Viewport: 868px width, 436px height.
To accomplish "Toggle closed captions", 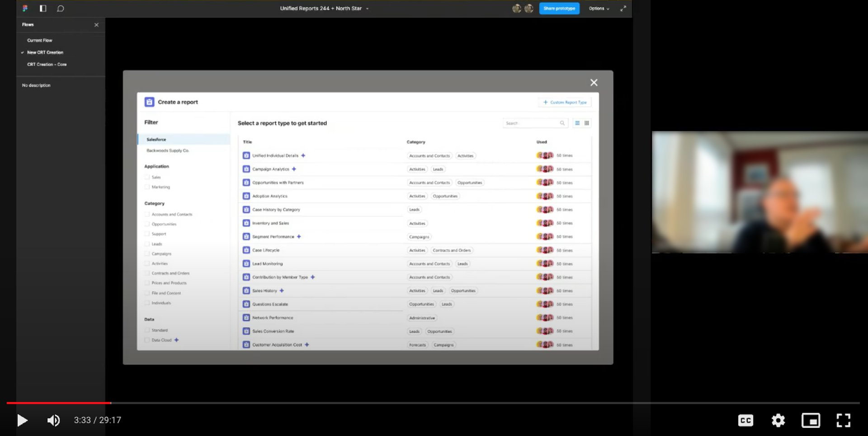I will click(x=745, y=420).
